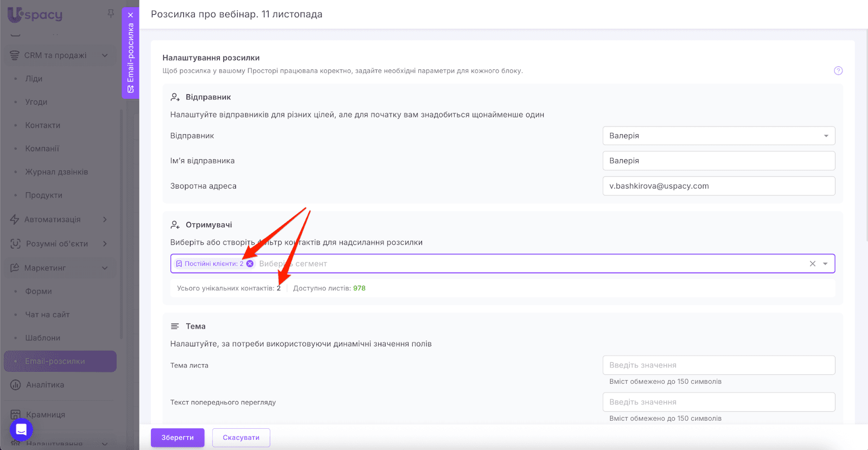
Task: Open the support chat bubble
Action: [x=21, y=430]
